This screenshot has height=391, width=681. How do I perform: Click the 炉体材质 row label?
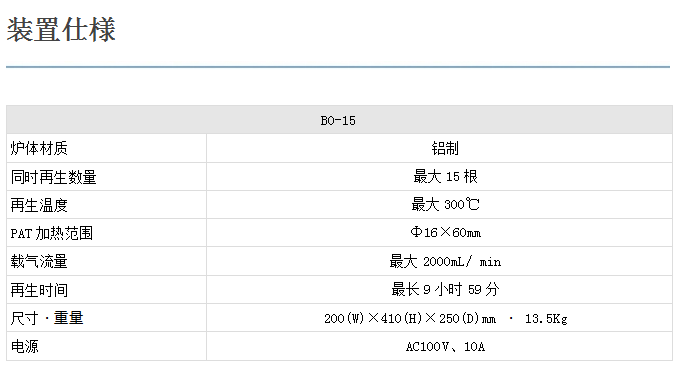tap(39, 148)
